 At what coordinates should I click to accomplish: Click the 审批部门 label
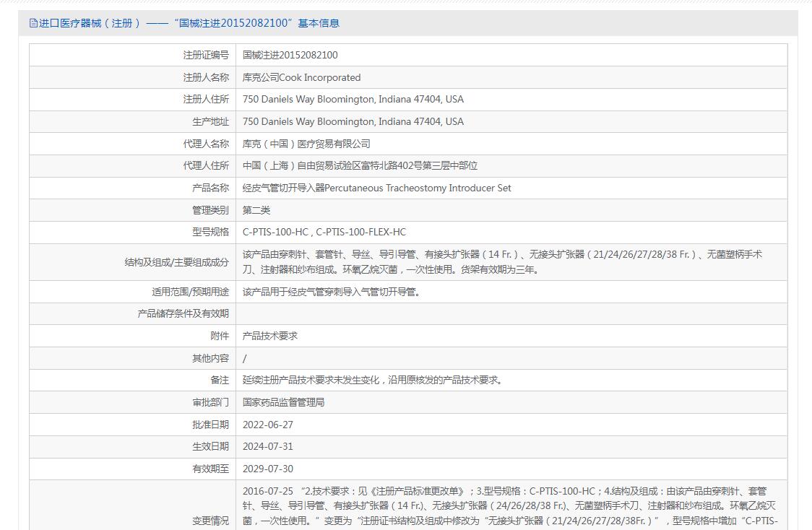tap(210, 401)
